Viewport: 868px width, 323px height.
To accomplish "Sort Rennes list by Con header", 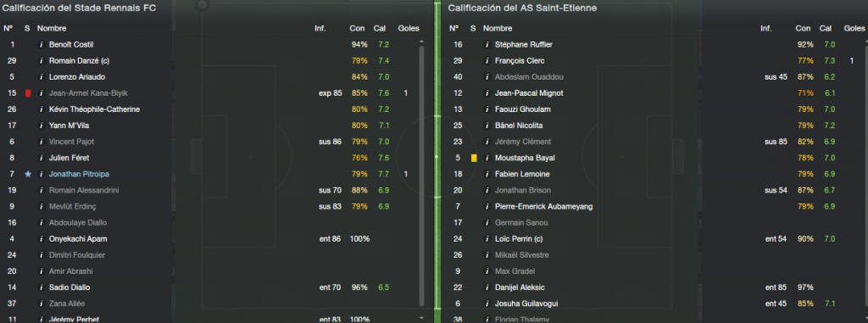I will coord(357,28).
